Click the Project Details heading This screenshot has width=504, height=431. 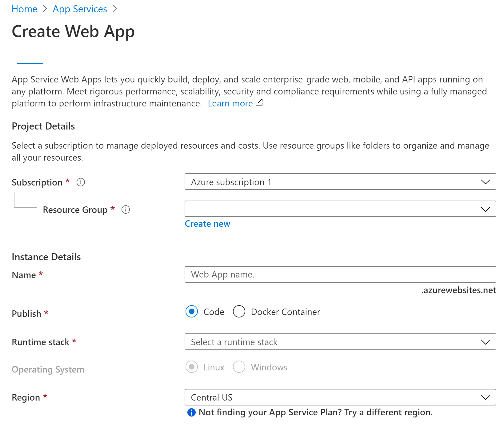(43, 126)
